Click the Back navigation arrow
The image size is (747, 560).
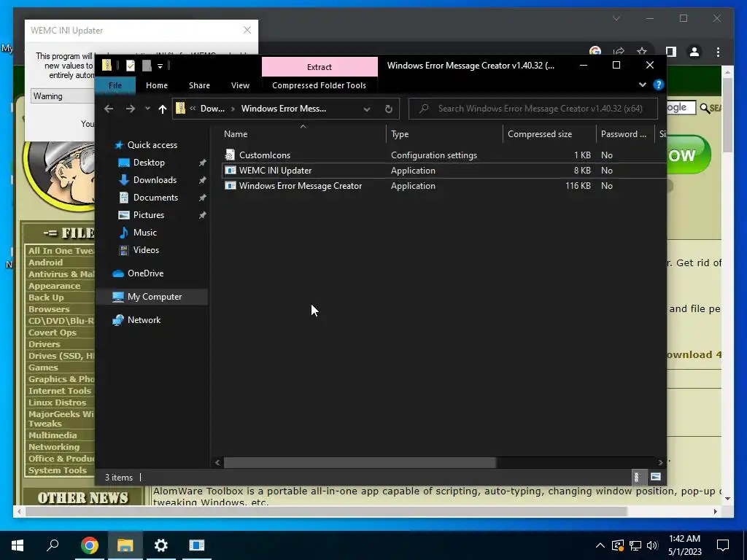pyautogui.click(x=109, y=109)
